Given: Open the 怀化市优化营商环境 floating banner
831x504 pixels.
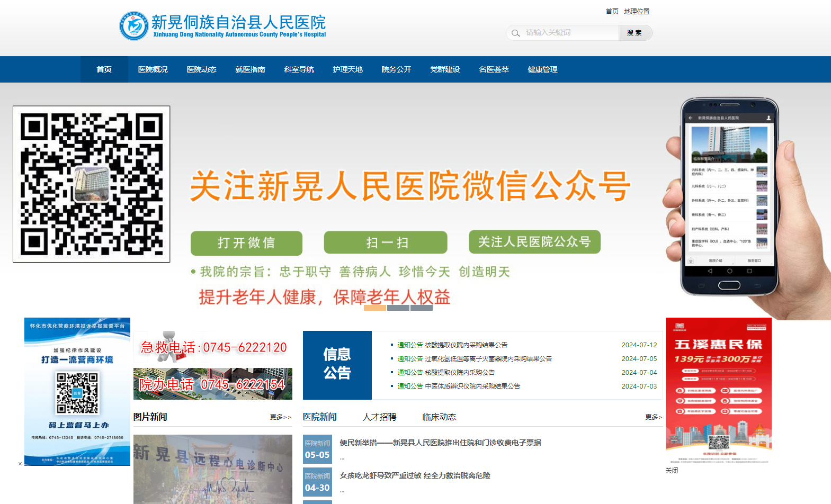Looking at the screenshot, I should click(x=77, y=392).
